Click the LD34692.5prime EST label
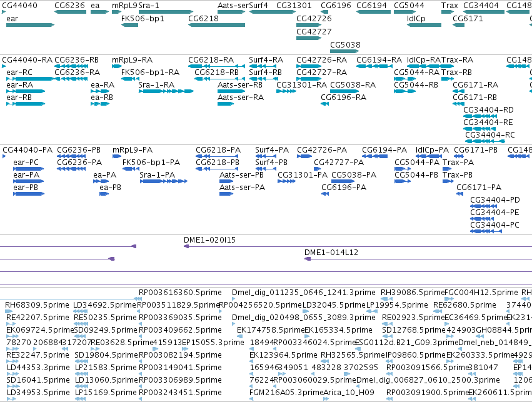This screenshot has height=402, width=532. pyautogui.click(x=104, y=304)
